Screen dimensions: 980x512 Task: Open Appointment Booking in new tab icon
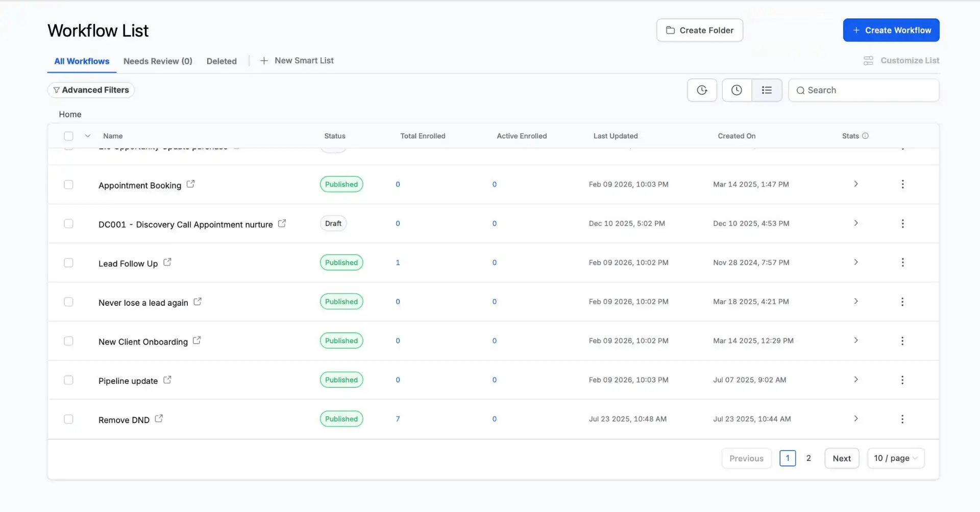pos(190,184)
